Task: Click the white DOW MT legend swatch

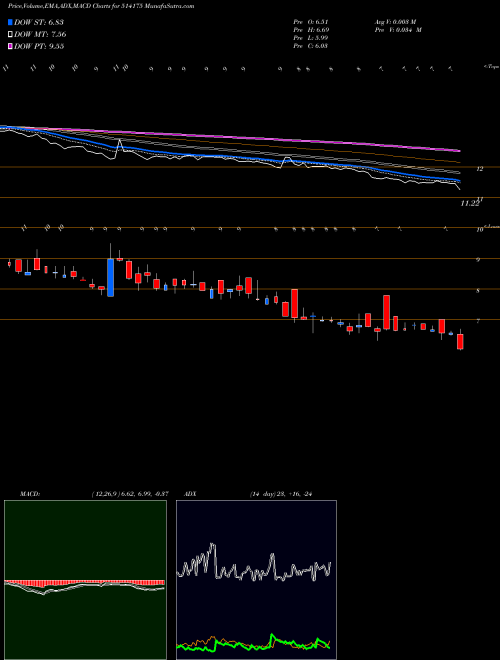Action: point(10,35)
